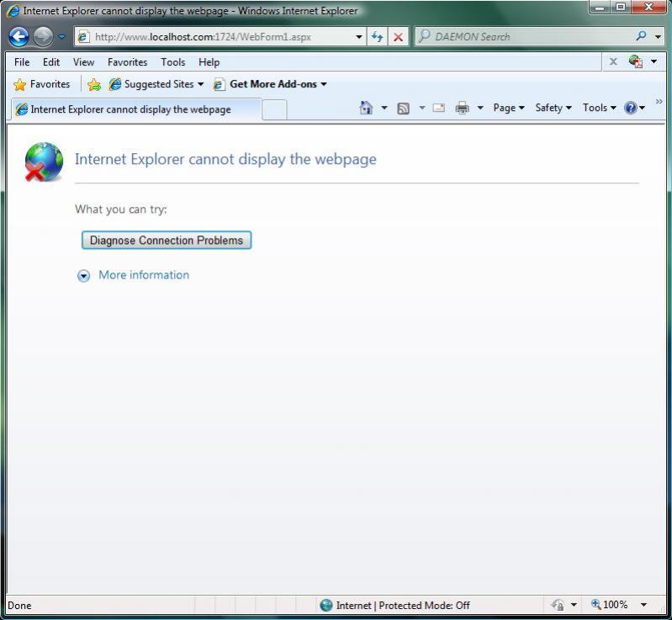Open Get More Add-ons link
Viewport: 672px width, 620px height.
tap(271, 84)
